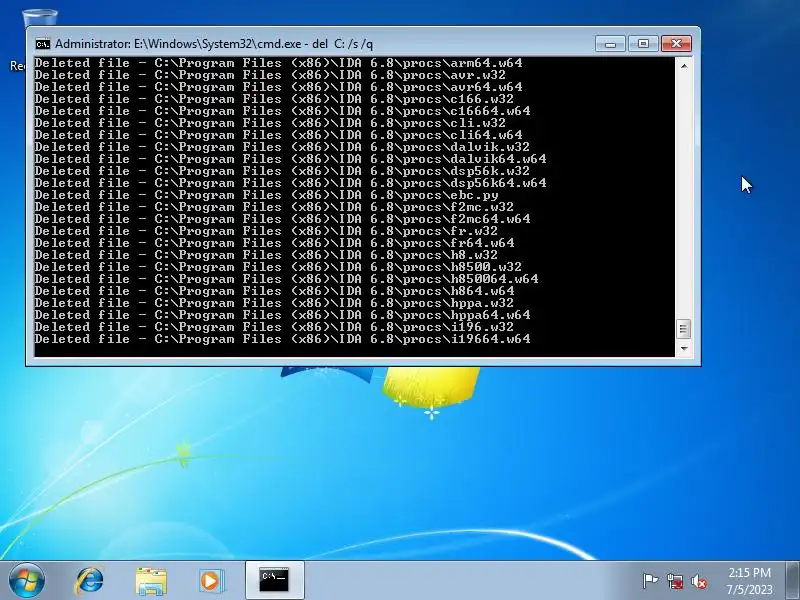
Task: Click the console scrollbar up arrow
Action: 684,66
